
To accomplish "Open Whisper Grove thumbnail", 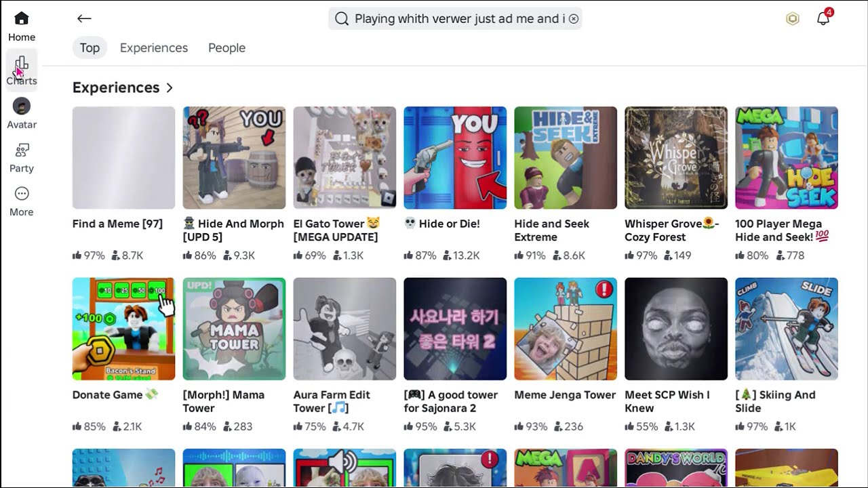I will tap(676, 157).
